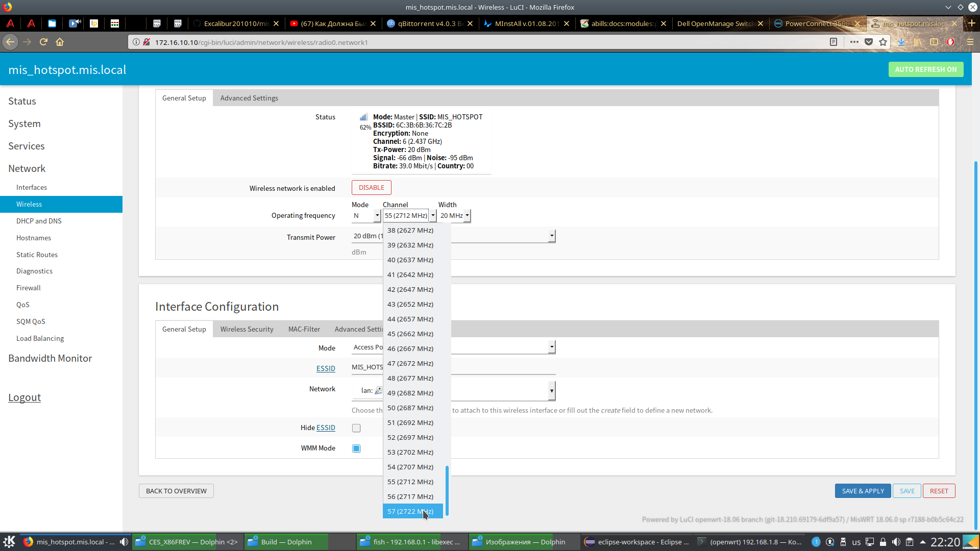The image size is (980, 551).
Task: Uncheck the WMM Mode checkbox
Action: [356, 448]
